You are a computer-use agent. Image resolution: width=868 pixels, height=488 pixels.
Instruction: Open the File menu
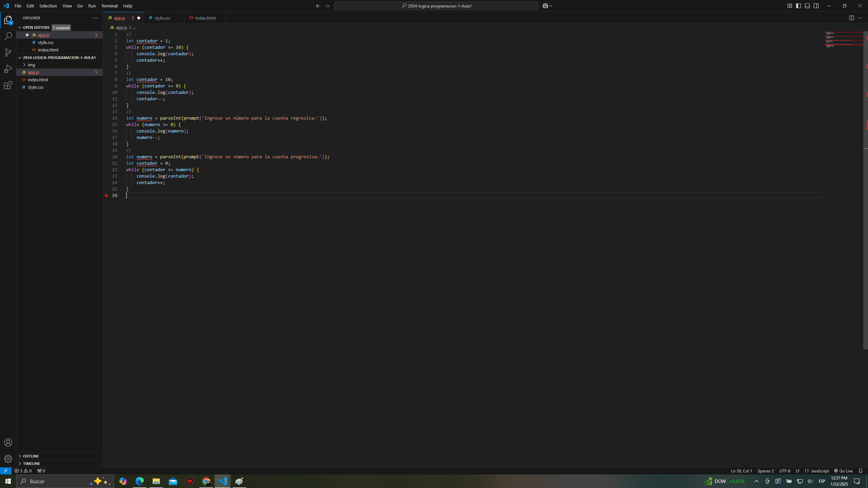coord(18,6)
